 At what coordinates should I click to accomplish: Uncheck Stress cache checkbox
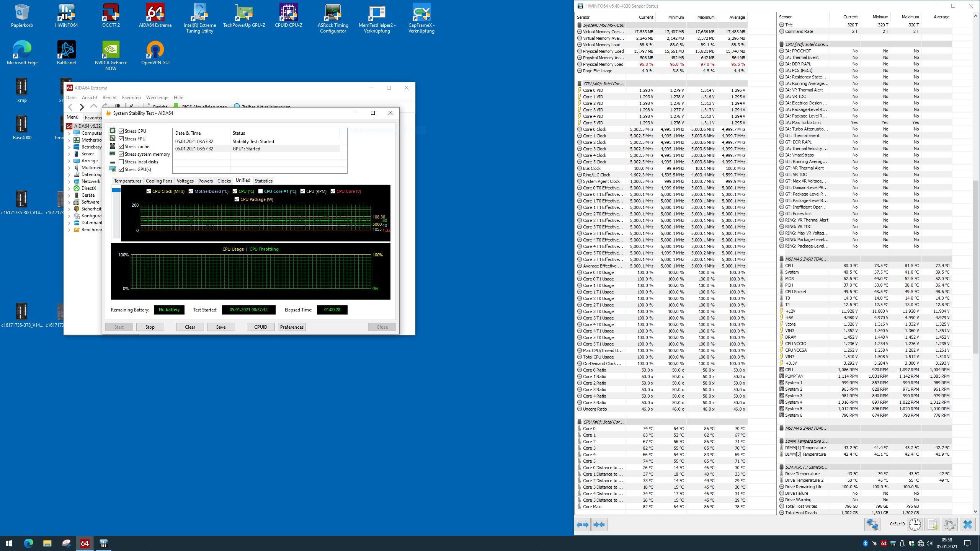(121, 146)
